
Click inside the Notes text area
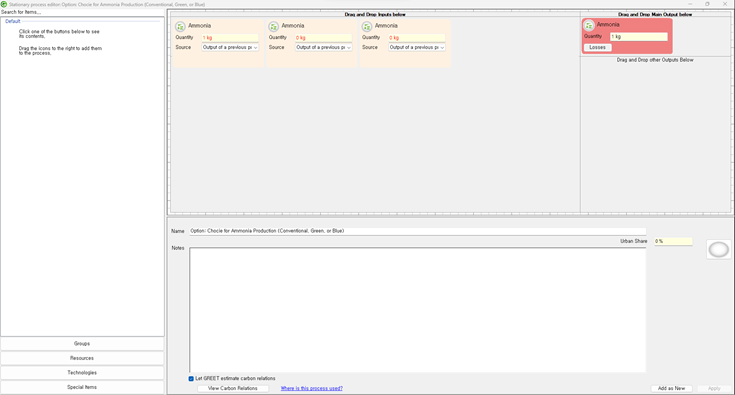417,310
